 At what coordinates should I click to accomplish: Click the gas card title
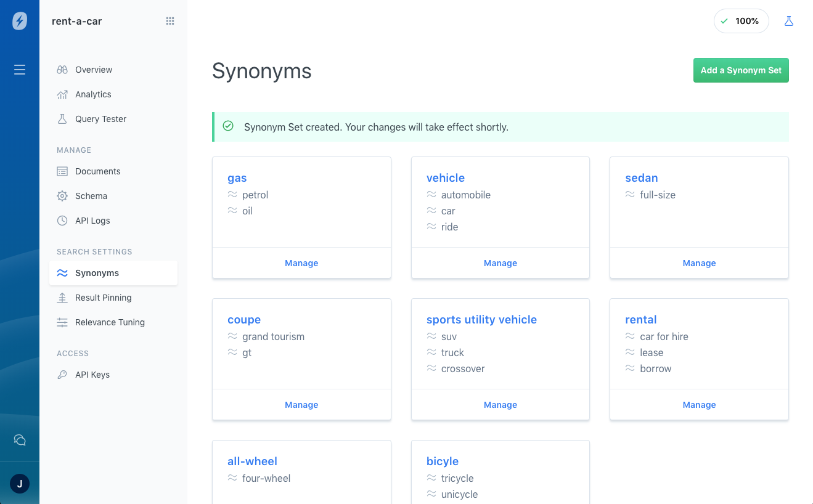point(237,178)
